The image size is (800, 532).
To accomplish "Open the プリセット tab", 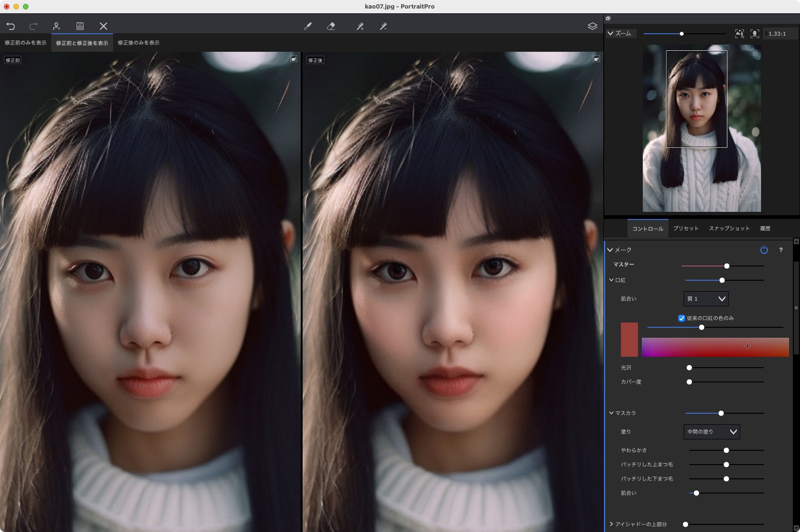I will [686, 228].
